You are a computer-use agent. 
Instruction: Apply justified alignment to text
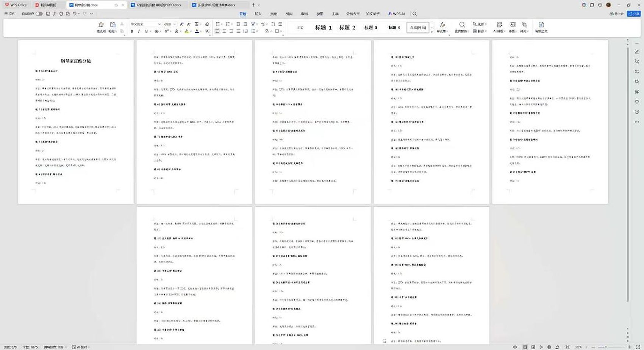click(238, 31)
